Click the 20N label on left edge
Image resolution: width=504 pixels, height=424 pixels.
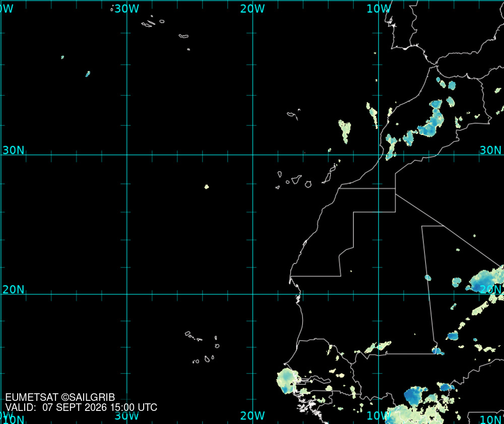(13, 290)
